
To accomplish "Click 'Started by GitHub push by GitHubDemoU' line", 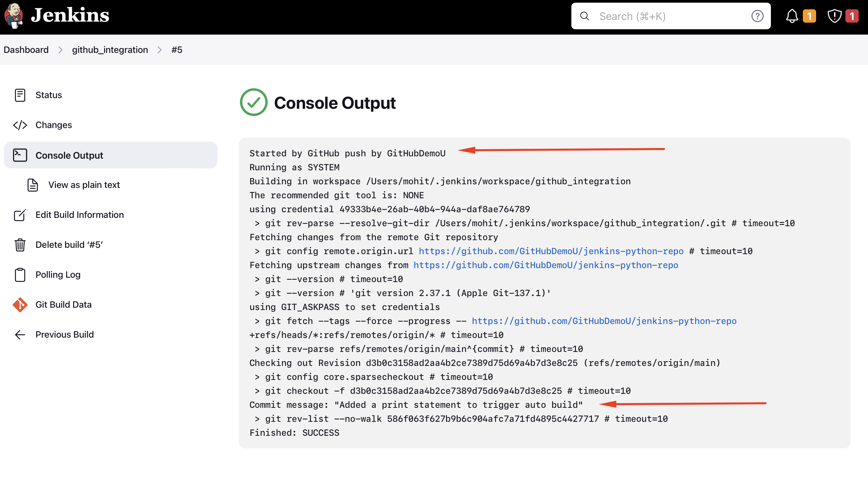I will pyautogui.click(x=348, y=153).
